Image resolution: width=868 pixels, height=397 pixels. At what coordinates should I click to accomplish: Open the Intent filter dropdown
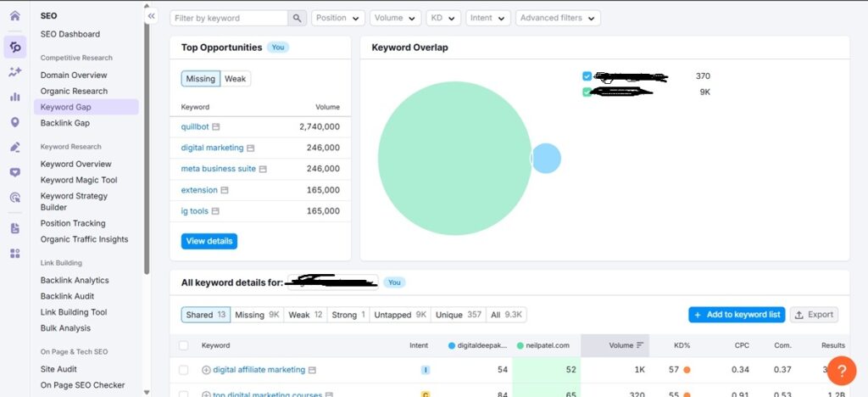pos(487,19)
